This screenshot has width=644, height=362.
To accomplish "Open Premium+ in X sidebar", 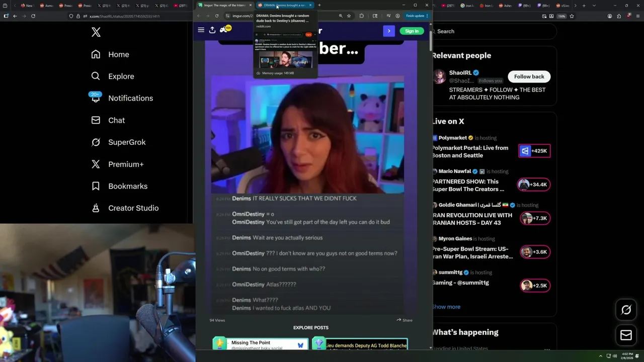I will (x=117, y=164).
